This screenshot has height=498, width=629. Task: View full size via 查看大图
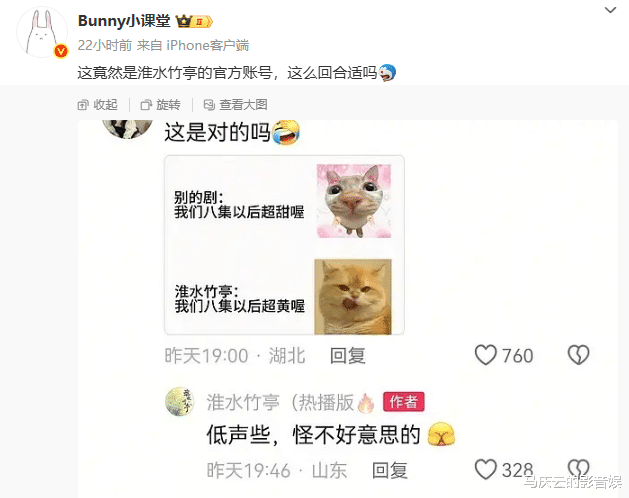click(235, 105)
